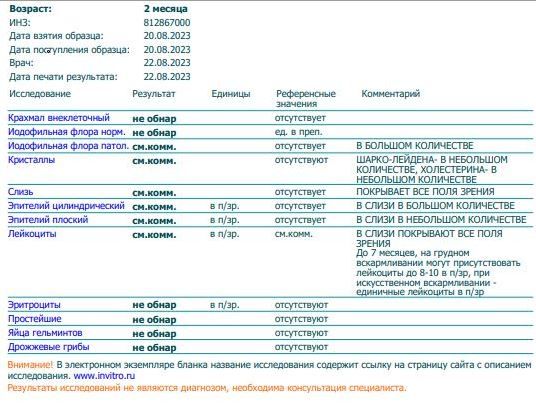The image size is (536, 403).
Task: Click comment В СЛИЗИ В НЕБОЛЬШОМ КОЛИЧЕСТВЕ
Action: coord(441,220)
